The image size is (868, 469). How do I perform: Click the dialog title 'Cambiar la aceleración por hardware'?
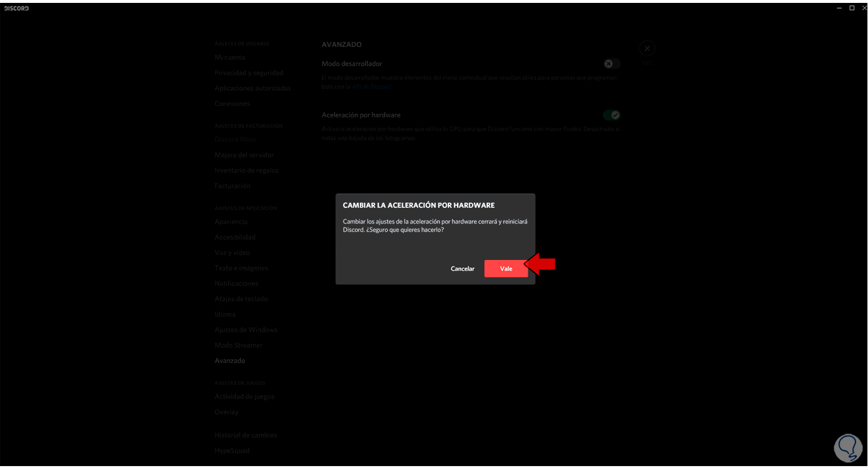(418, 206)
